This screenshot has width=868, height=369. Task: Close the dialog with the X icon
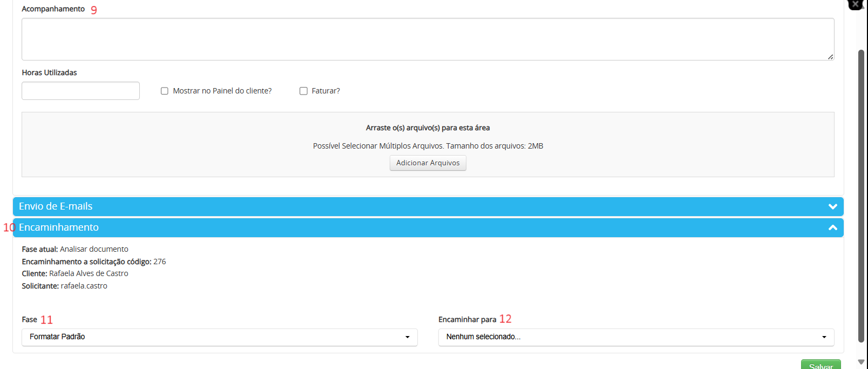pyautogui.click(x=856, y=4)
